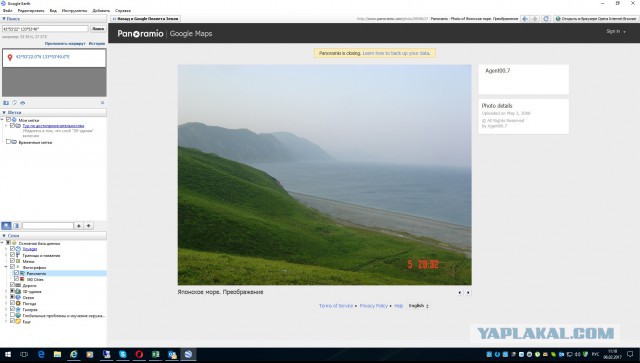The height and width of the screenshot is (363, 640).
Task: Click the search coordinates input field
Action: point(45,29)
